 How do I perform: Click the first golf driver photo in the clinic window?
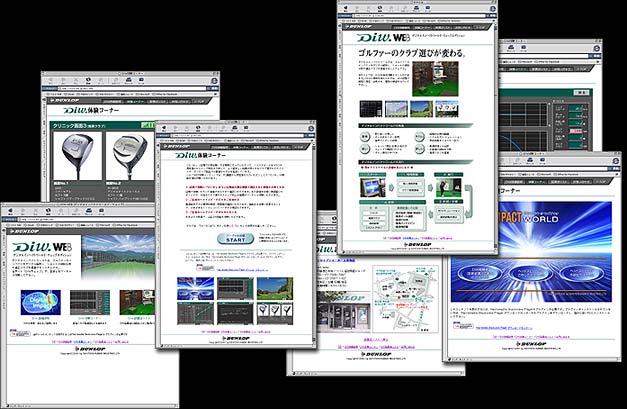[x=78, y=156]
